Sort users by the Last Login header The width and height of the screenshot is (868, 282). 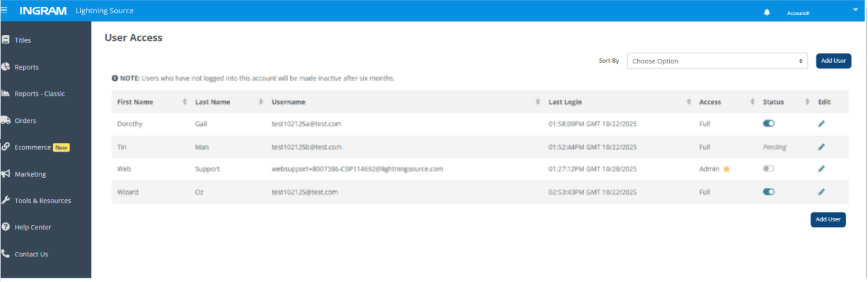[x=565, y=102]
